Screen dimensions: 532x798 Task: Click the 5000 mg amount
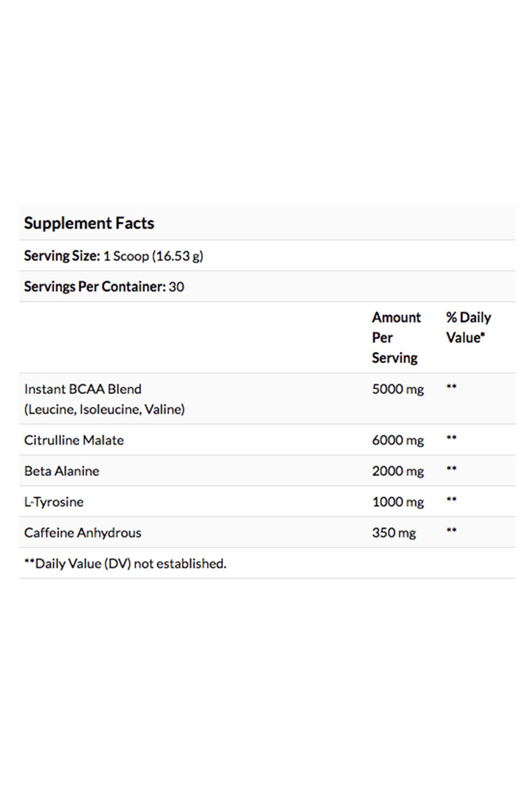[x=398, y=389]
